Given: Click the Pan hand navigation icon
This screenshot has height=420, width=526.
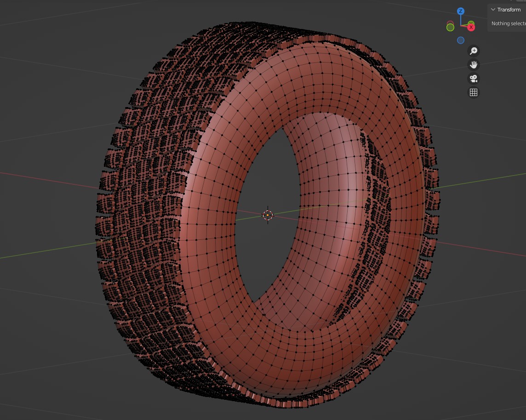Looking at the screenshot, I should click(473, 65).
